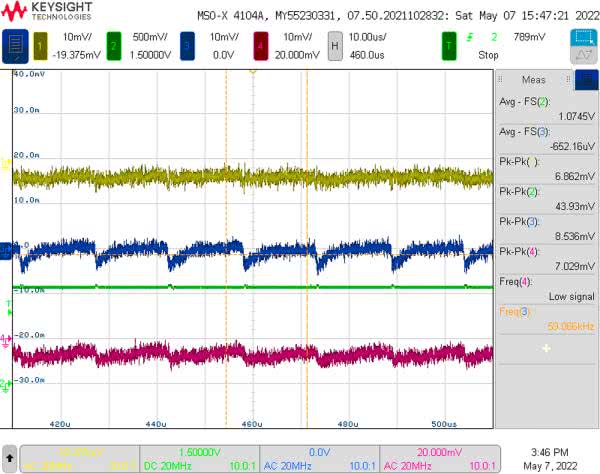Image resolution: width=600 pixels, height=474 pixels.
Task: Toggle the Stop run status
Action: coord(489,55)
